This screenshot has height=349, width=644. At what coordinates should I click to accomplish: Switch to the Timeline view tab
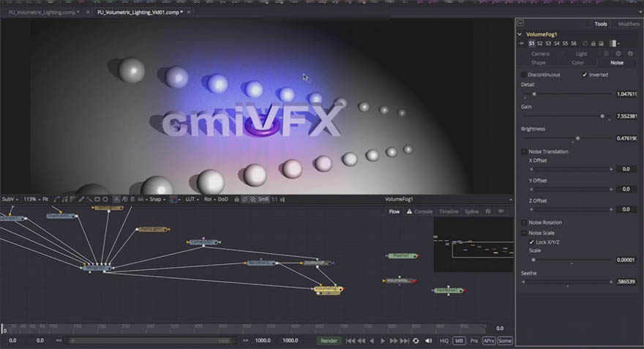[x=449, y=211]
